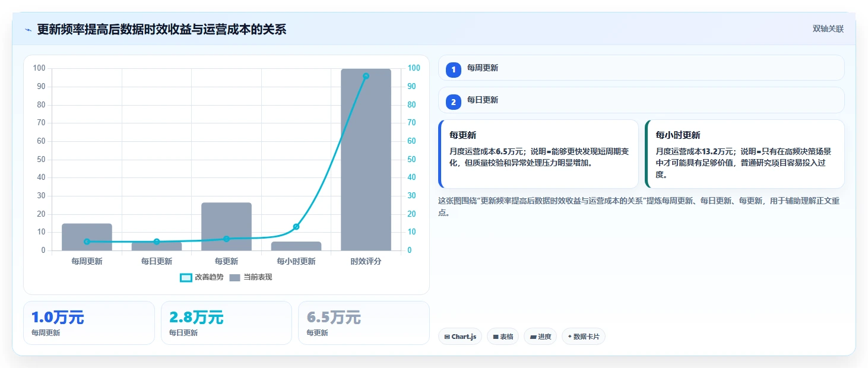
Task: Click the 每更新 bar in the chart
Action: coord(226,227)
